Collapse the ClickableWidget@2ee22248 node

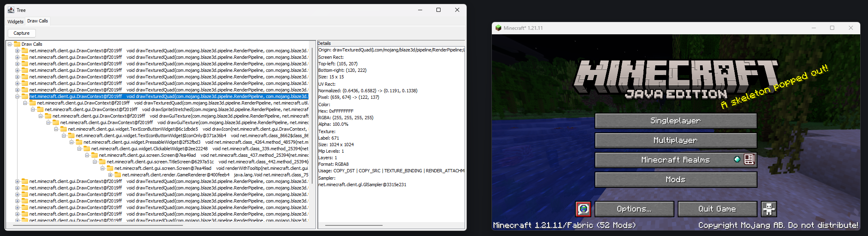pos(79,149)
